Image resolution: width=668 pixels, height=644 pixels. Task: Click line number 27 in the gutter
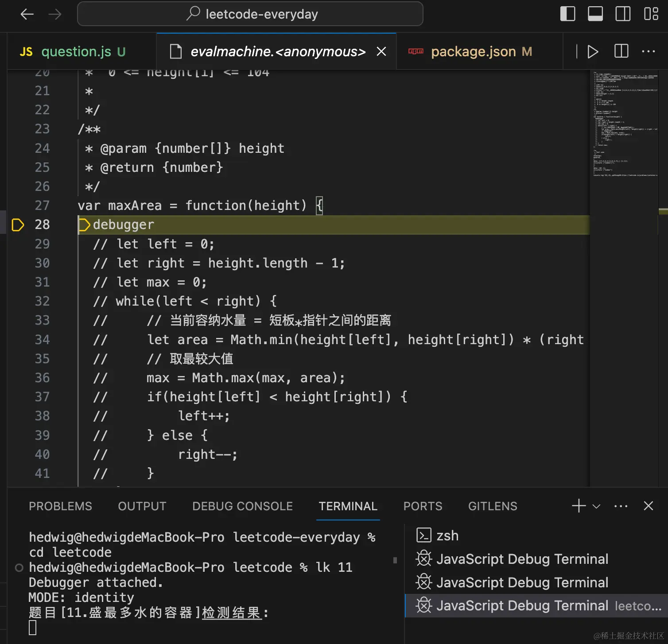42,206
